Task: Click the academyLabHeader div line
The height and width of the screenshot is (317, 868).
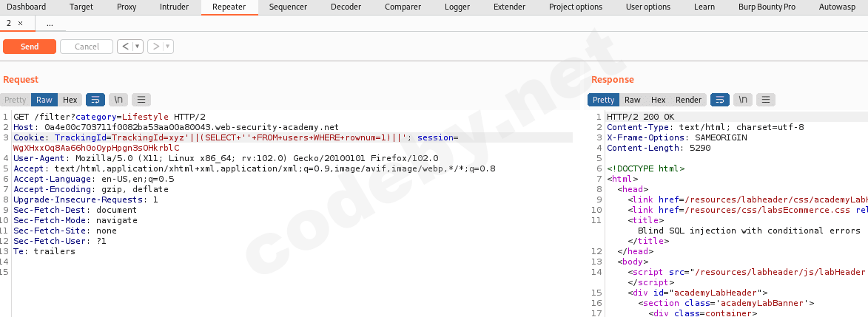Action: [x=698, y=293]
